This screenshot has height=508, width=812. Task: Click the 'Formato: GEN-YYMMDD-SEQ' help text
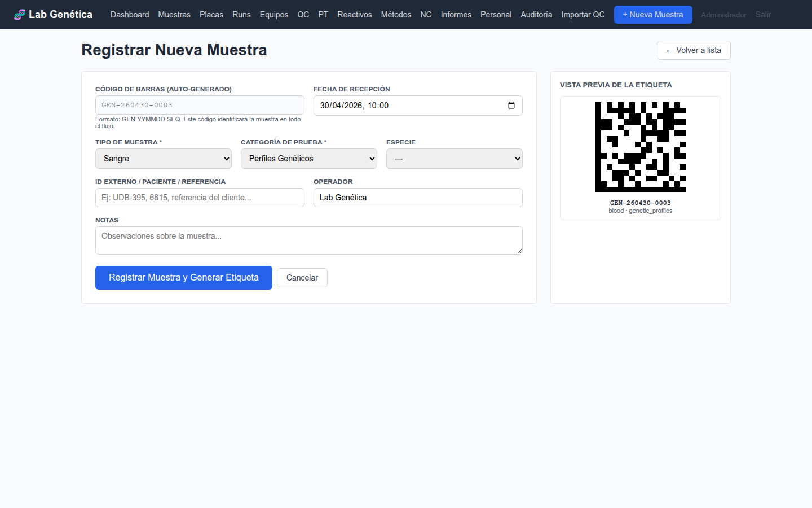[198, 122]
